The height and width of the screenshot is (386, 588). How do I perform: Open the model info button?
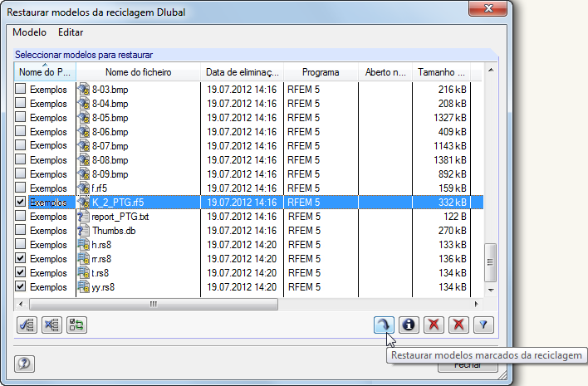coord(409,325)
